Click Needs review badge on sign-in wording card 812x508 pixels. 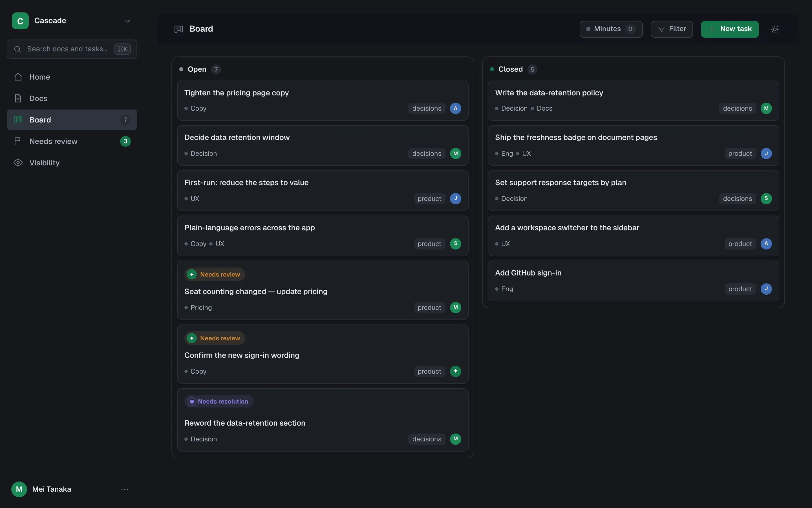coord(215,338)
